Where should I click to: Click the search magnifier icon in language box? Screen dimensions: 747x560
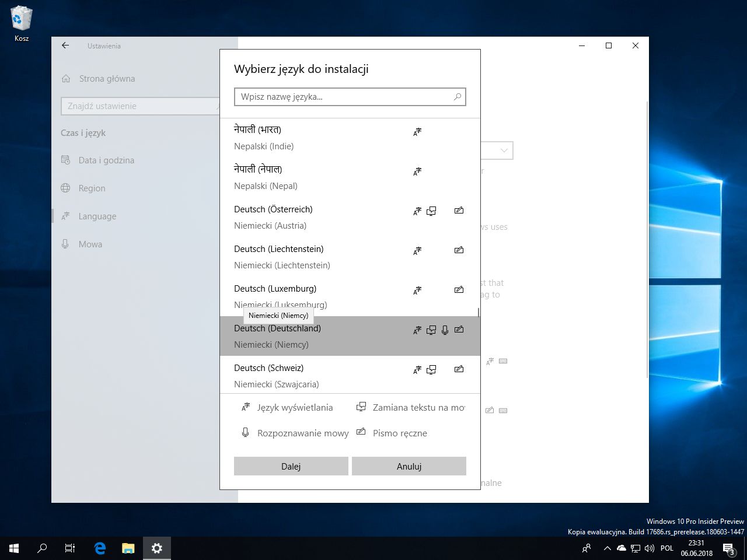(x=458, y=97)
